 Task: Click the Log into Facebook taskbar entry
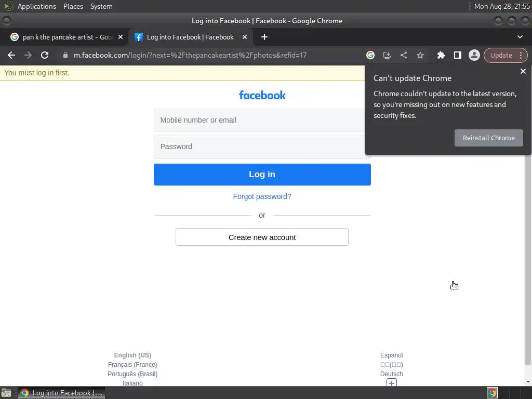(x=61, y=393)
